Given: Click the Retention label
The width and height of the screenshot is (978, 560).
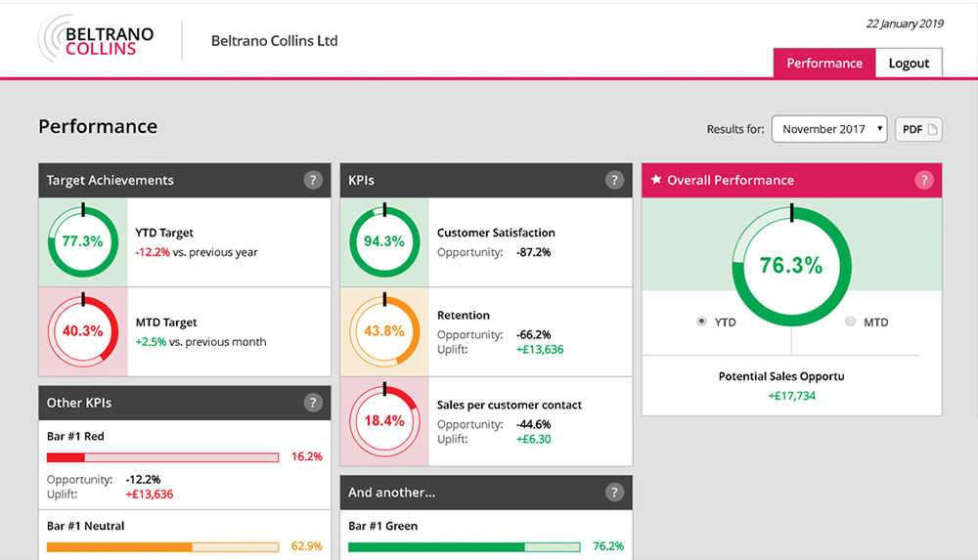Looking at the screenshot, I should (x=464, y=315).
